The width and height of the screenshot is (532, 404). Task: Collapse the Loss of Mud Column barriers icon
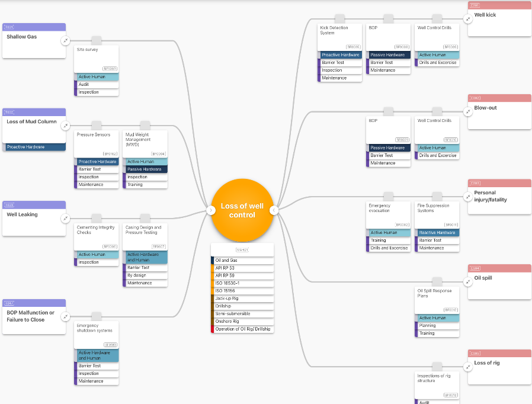[66, 126]
